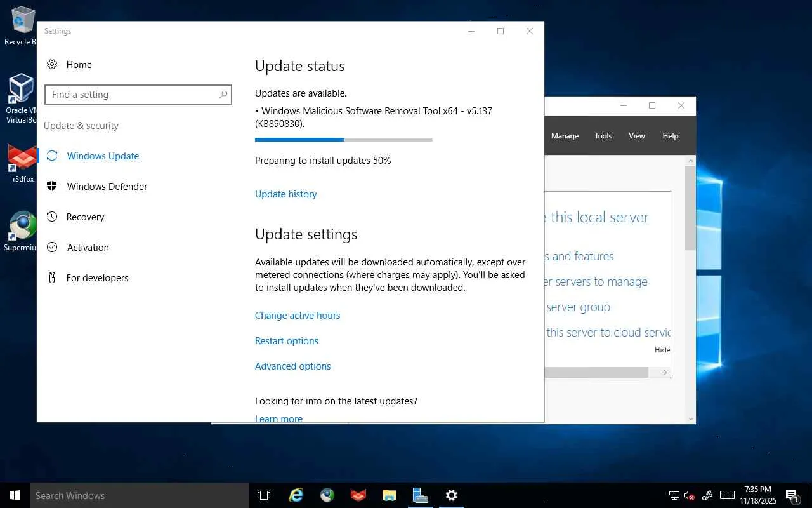The width and height of the screenshot is (812, 508).
Task: Open Windows Defender settings in the sidebar
Action: click(x=107, y=187)
